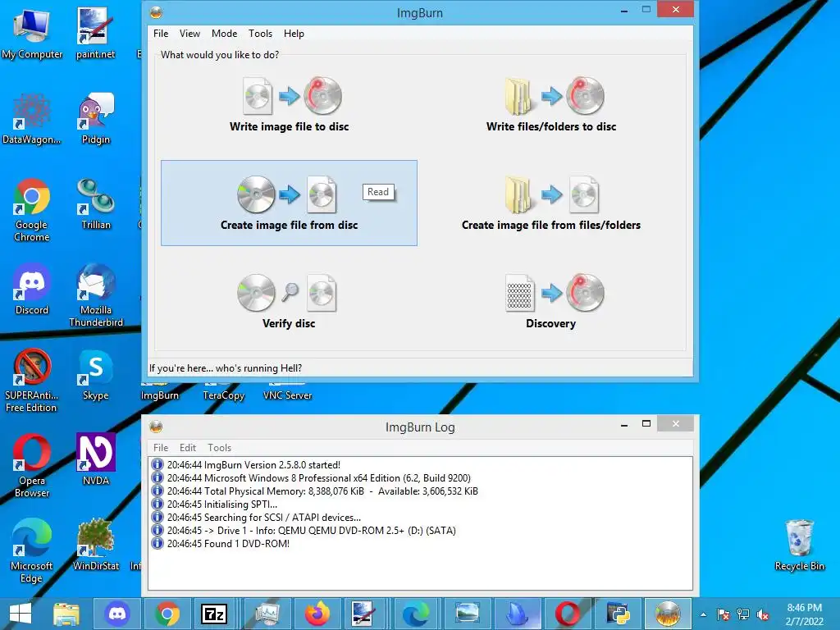
Task: Open File menu in ImgBurn Log window
Action: (161, 447)
